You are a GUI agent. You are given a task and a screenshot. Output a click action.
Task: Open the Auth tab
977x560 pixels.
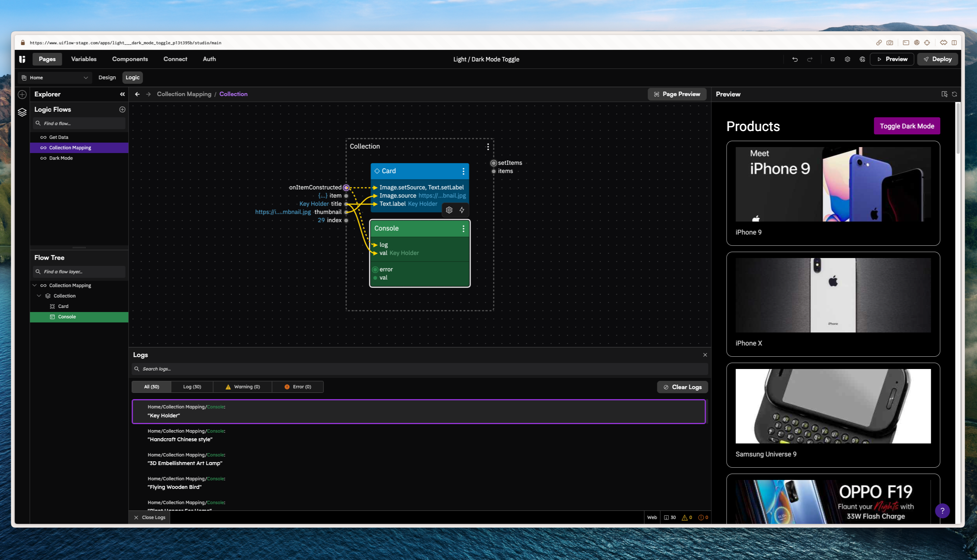tap(209, 59)
